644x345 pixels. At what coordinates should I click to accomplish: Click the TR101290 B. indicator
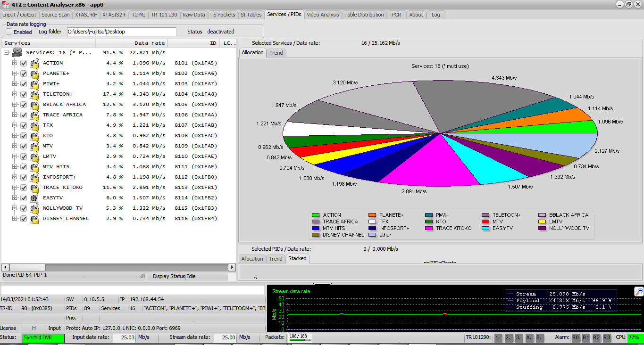539,337
